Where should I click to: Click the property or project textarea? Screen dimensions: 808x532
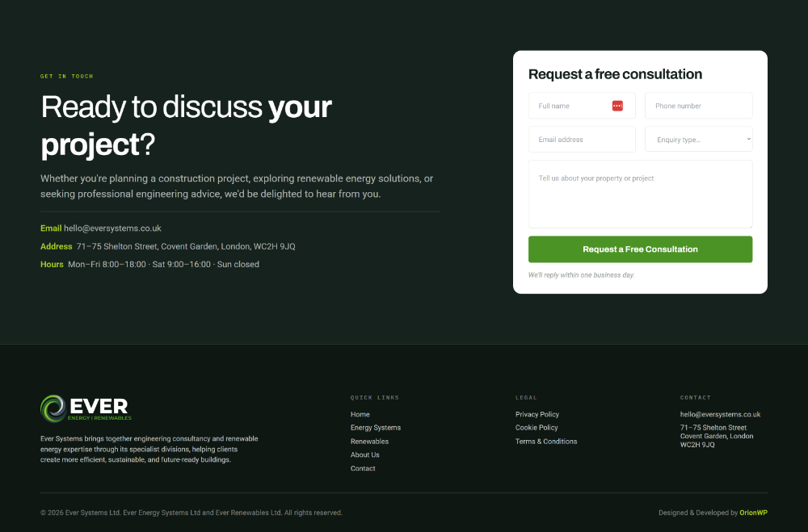point(640,195)
